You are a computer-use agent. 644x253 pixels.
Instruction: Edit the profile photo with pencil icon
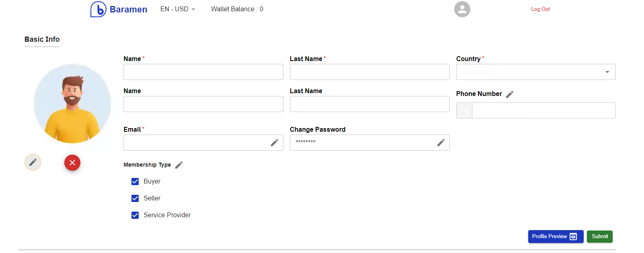[x=33, y=162]
